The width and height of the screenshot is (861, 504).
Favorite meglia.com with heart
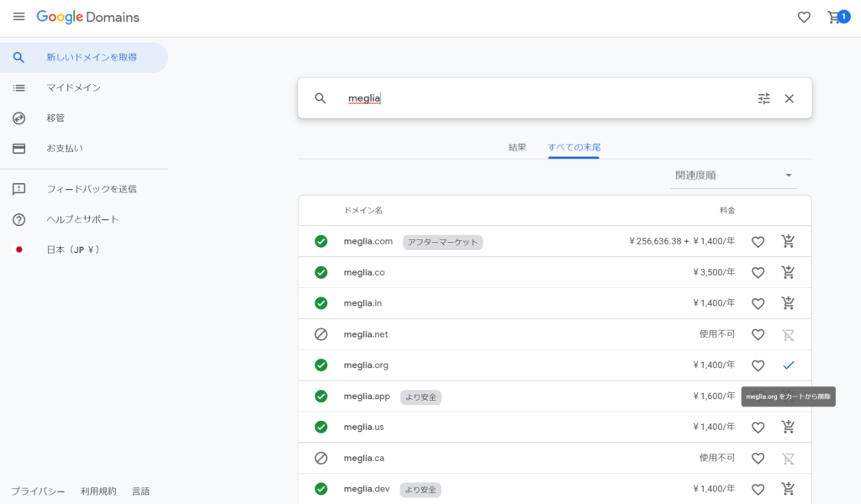coord(758,242)
